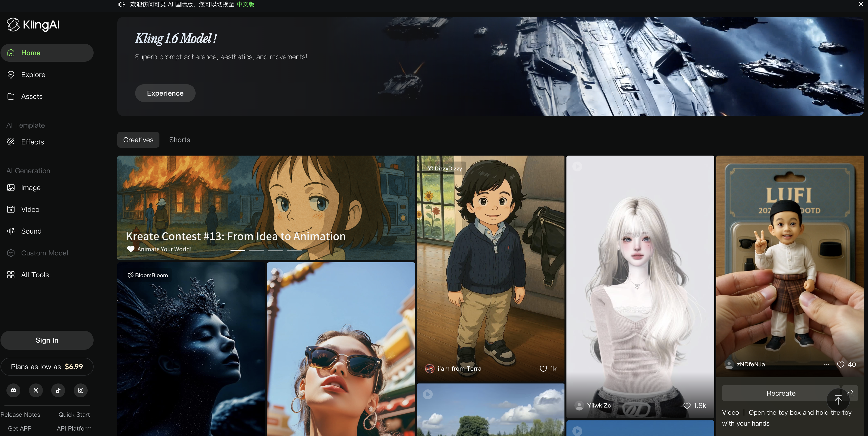Click the Sign In button
Screen dimensions: 868x436
(x=47, y=340)
